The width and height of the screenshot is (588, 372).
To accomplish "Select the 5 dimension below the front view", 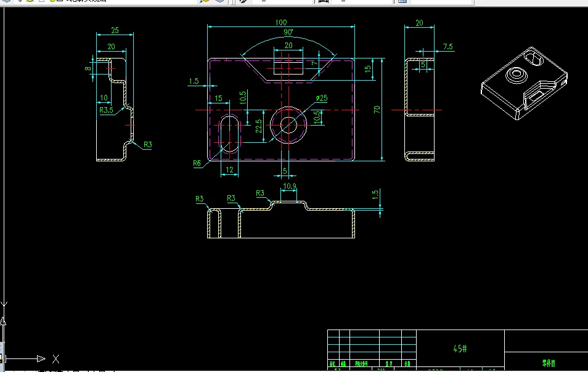I will point(285,171).
